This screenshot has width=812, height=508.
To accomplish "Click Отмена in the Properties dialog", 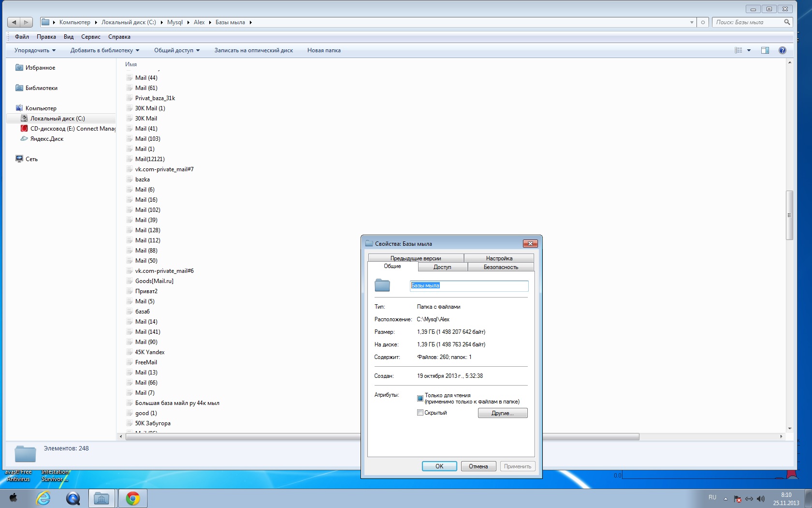I will pyautogui.click(x=478, y=466).
